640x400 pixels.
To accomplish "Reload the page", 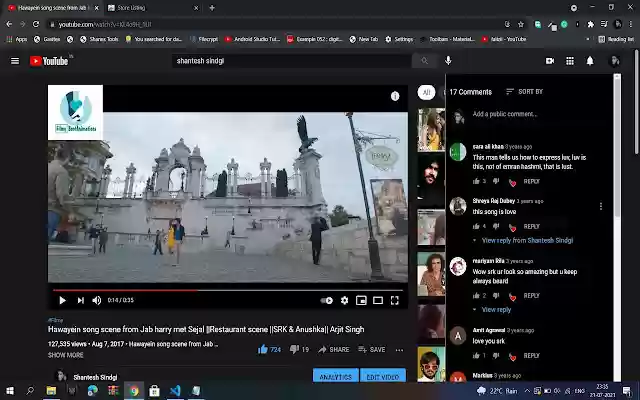I will coord(36,24).
